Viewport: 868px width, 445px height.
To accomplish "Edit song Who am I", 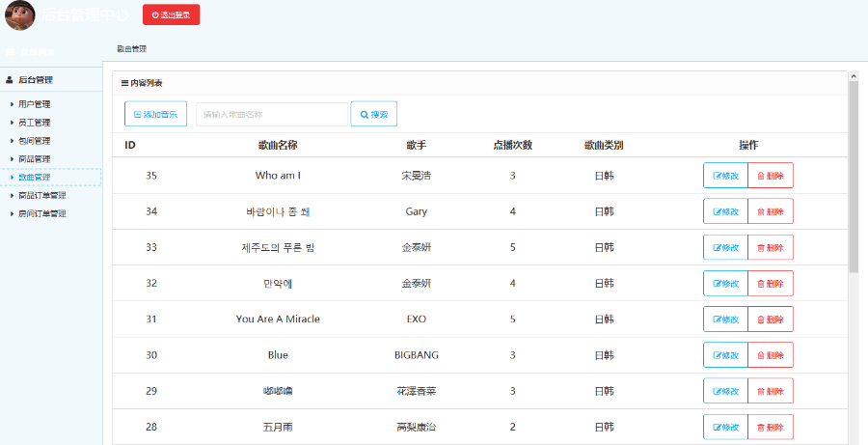I will [x=725, y=175].
